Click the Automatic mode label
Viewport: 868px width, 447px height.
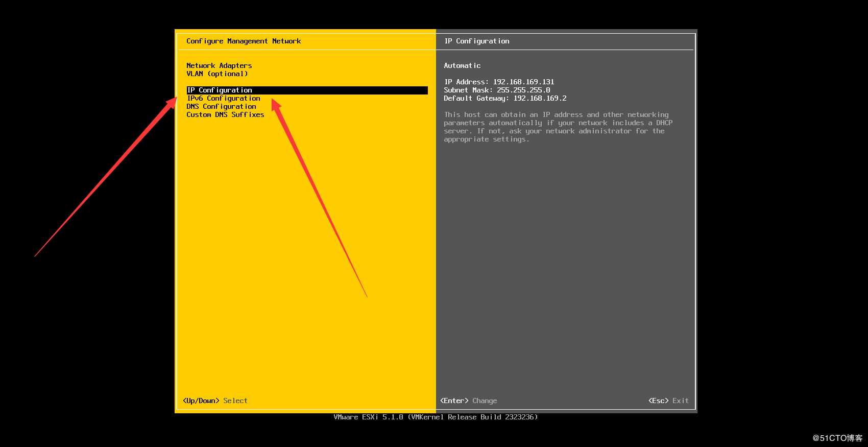click(x=462, y=65)
